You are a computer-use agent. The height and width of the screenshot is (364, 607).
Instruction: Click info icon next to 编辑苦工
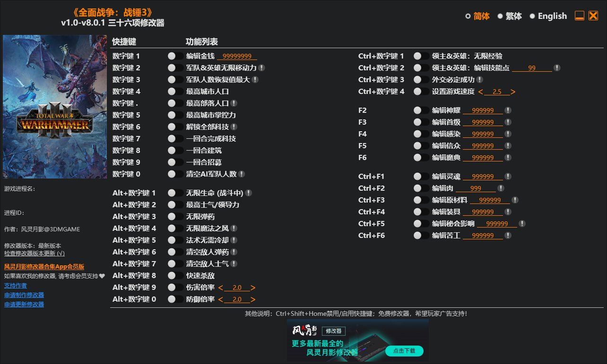tap(508, 236)
